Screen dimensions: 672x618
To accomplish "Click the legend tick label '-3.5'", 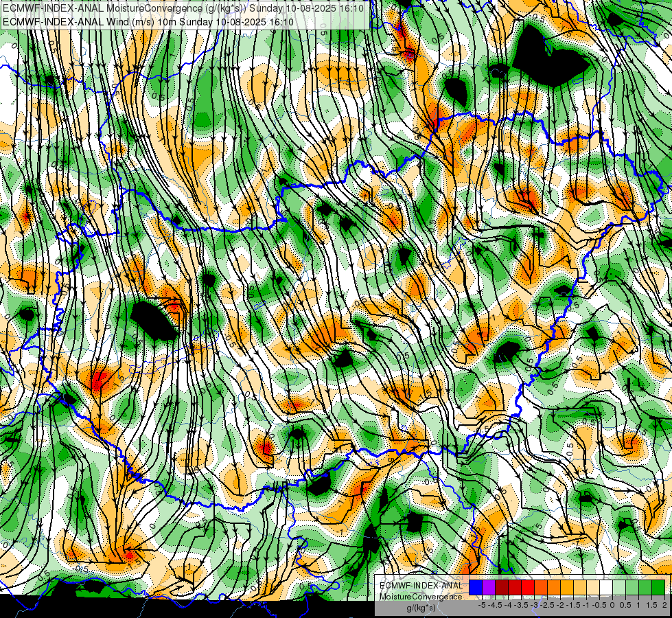I will click(522, 605).
